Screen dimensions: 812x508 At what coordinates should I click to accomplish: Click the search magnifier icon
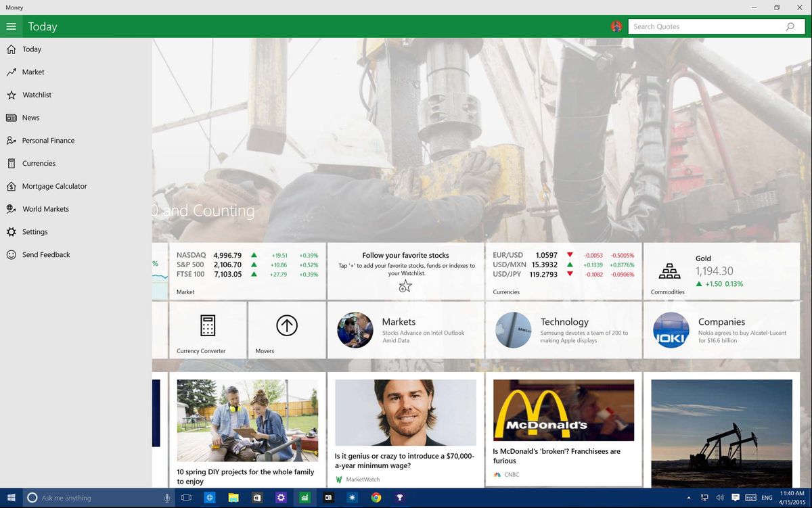[790, 26]
